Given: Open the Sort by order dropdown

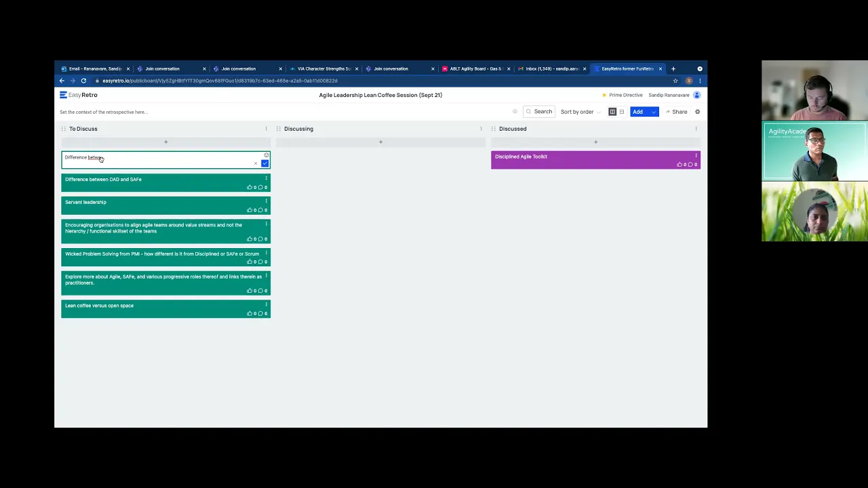Looking at the screenshot, I should click(x=580, y=112).
